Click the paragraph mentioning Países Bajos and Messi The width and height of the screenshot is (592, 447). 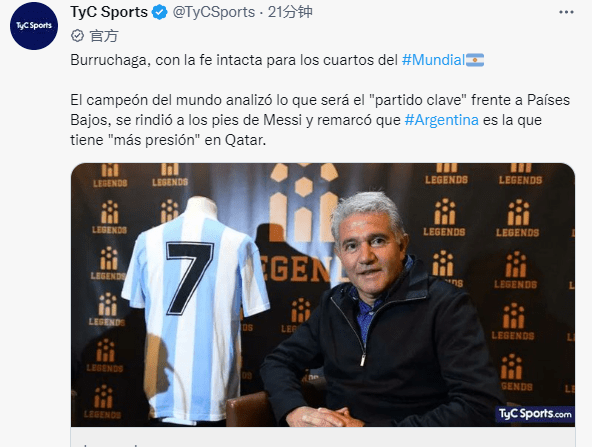[320, 120]
